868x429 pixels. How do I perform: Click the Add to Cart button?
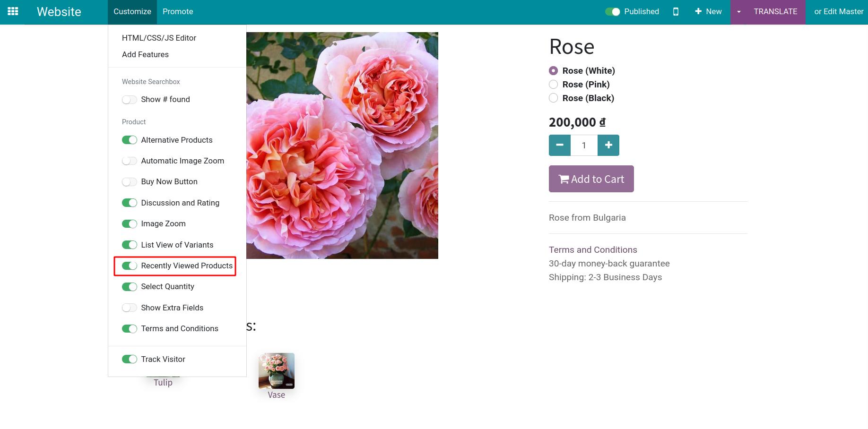591,179
